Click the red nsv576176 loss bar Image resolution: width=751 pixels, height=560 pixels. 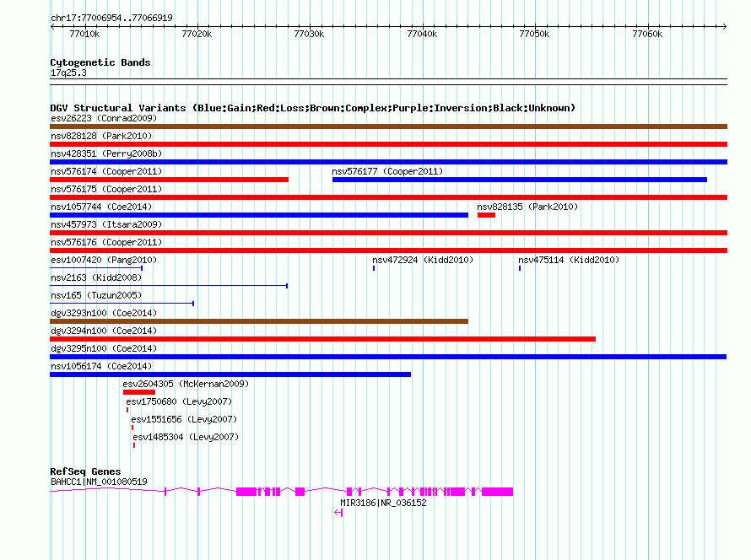click(388, 250)
